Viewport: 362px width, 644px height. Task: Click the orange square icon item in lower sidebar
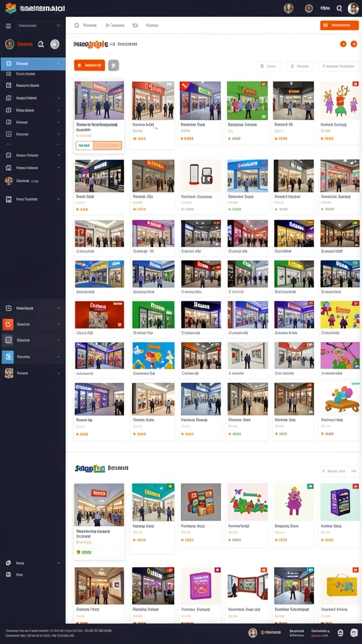tap(8, 324)
